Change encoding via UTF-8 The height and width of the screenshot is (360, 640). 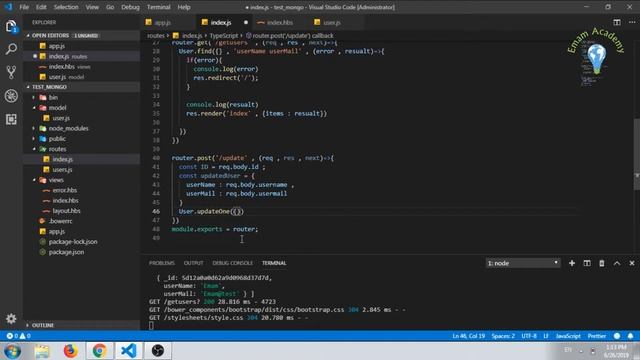(x=529, y=336)
